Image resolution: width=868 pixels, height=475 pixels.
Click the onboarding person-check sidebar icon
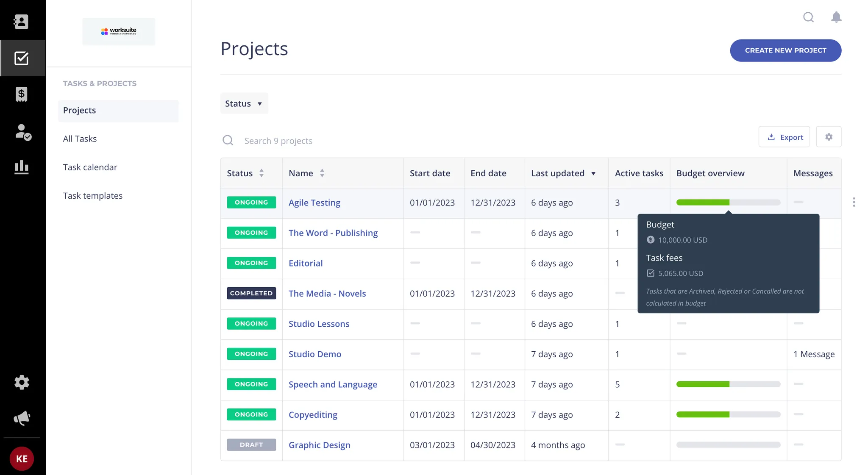22,132
